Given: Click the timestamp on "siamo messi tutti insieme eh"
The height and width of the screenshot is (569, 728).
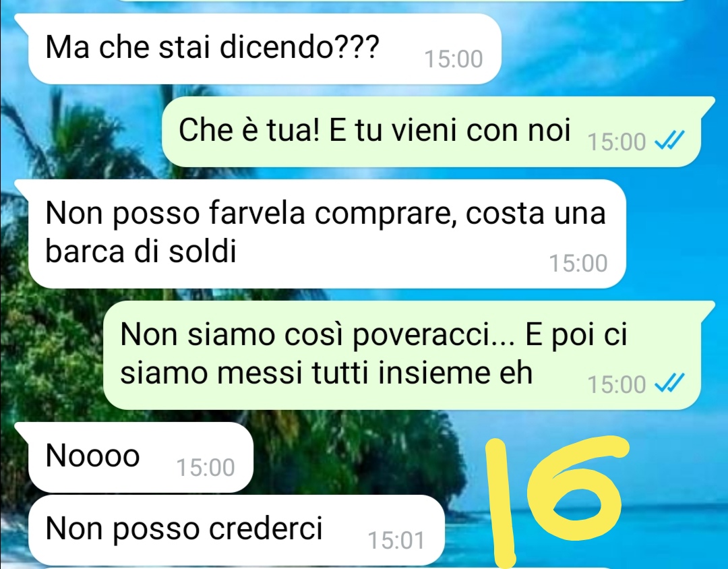Looking at the screenshot, I should (x=617, y=384).
